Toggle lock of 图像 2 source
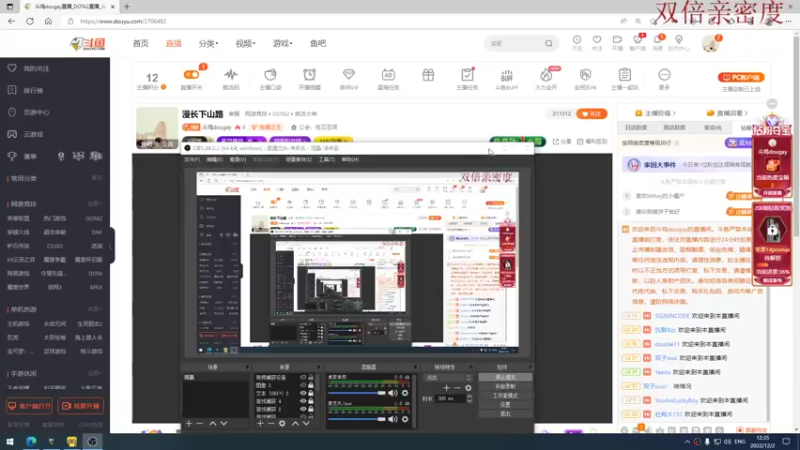800x450 pixels. point(311,385)
